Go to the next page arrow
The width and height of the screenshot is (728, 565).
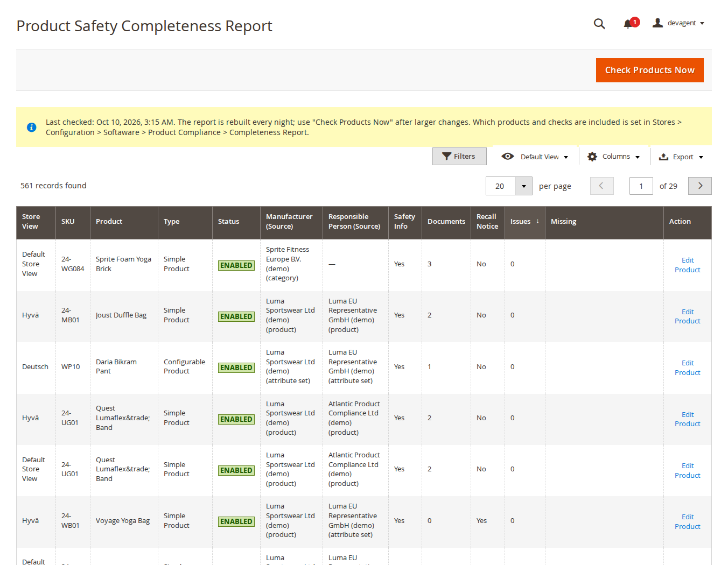coord(700,186)
